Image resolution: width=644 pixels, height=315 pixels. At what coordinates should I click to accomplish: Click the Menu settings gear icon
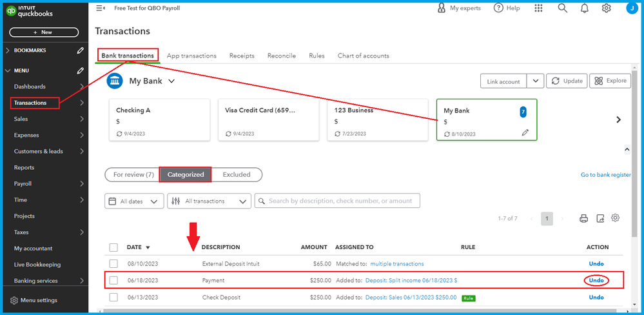(x=14, y=300)
